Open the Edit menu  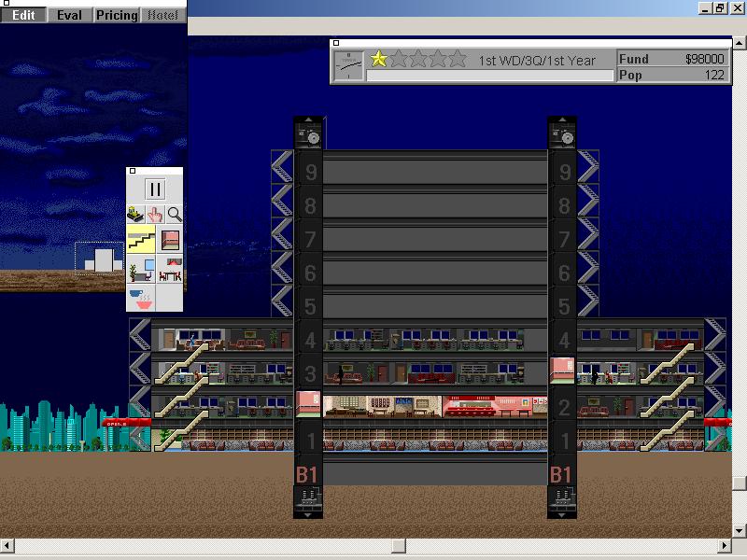[x=23, y=15]
